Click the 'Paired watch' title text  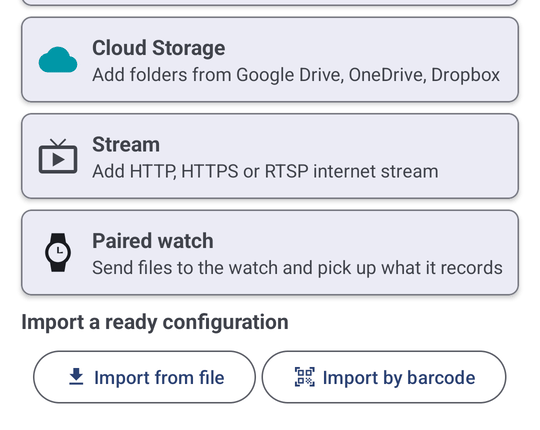point(153,241)
